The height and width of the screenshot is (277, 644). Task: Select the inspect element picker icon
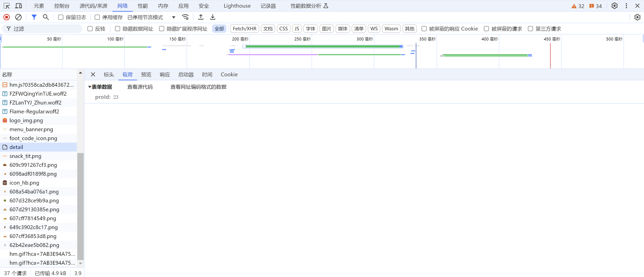click(7, 6)
